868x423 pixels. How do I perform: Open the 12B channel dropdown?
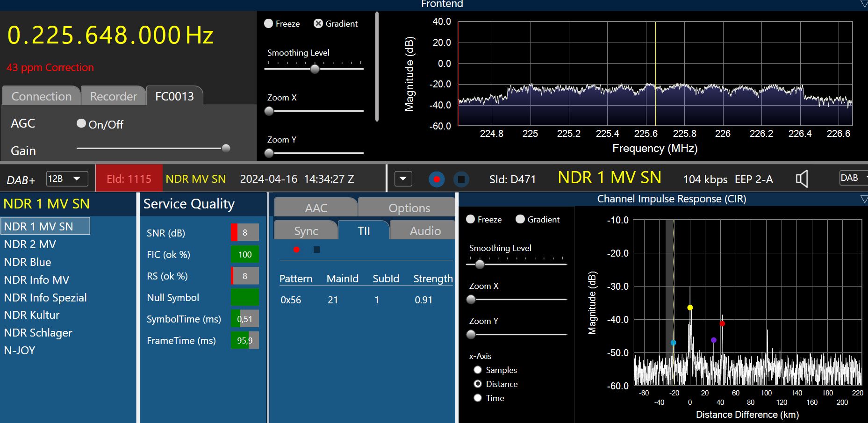[67, 179]
